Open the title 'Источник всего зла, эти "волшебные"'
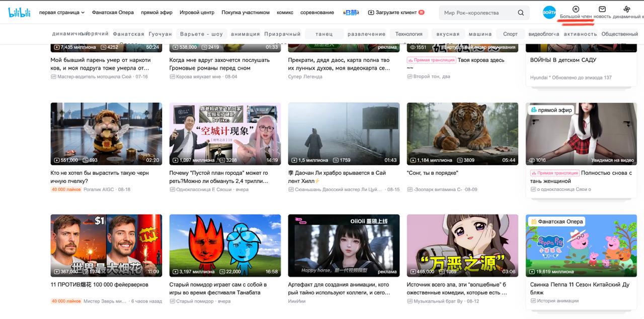 (x=456, y=288)
